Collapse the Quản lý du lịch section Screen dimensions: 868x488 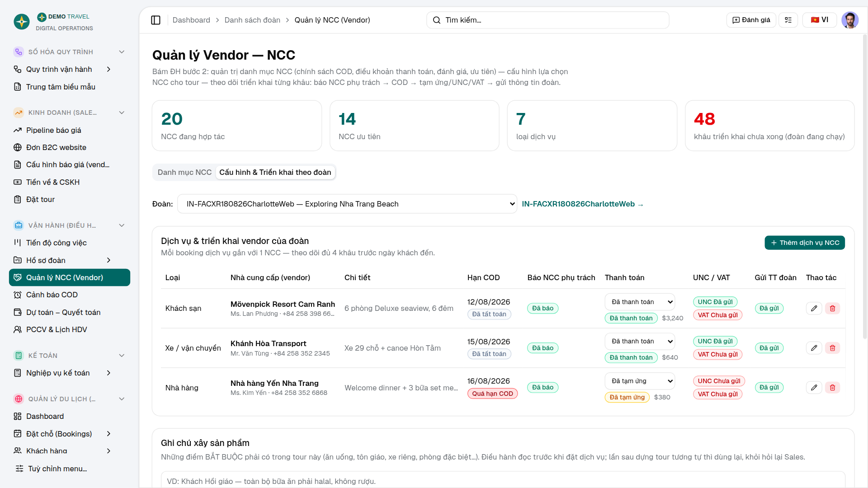click(x=122, y=399)
